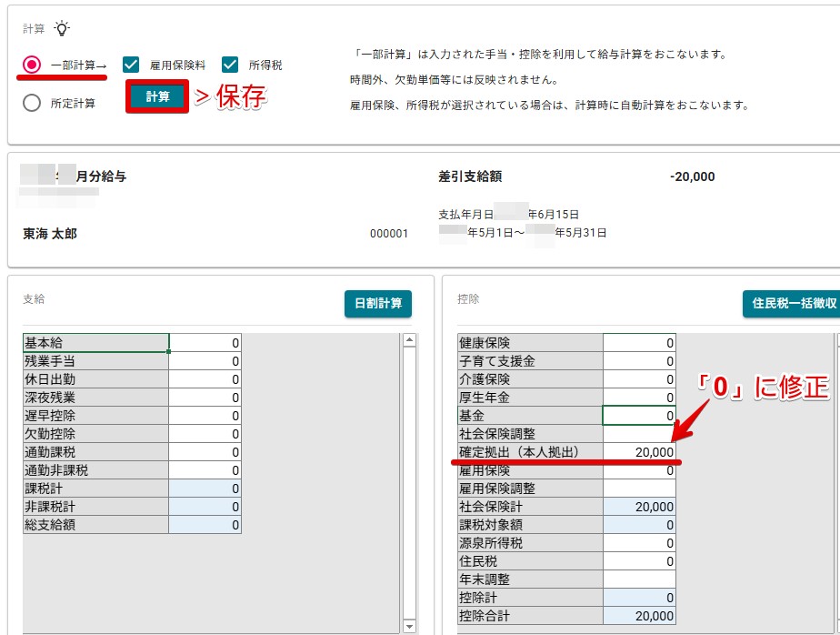
Task: Select the 所定計算 radio button
Action: click(32, 103)
